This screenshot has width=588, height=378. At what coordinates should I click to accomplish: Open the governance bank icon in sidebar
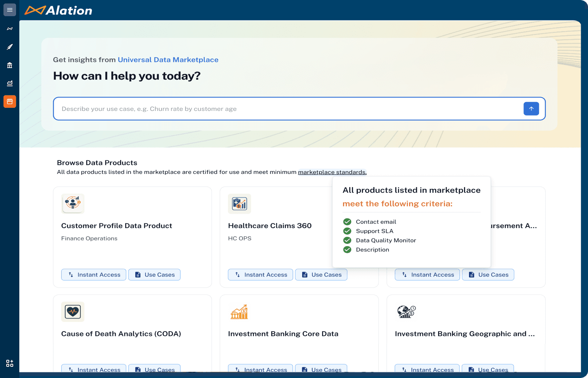(x=10, y=65)
